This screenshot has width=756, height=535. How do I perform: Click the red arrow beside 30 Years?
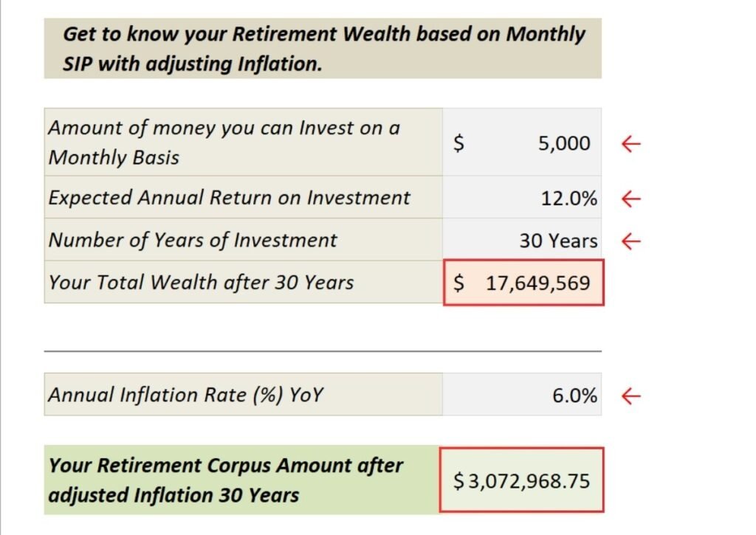(x=630, y=241)
